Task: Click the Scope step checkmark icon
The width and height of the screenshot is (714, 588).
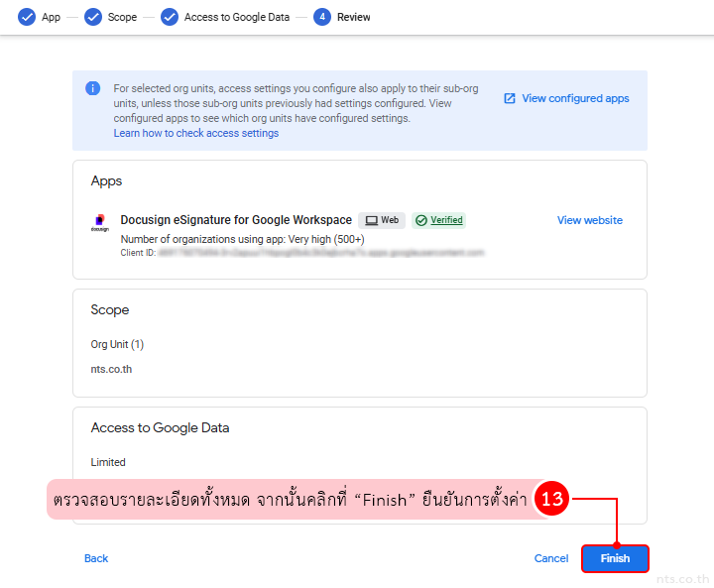Action: 93,17
